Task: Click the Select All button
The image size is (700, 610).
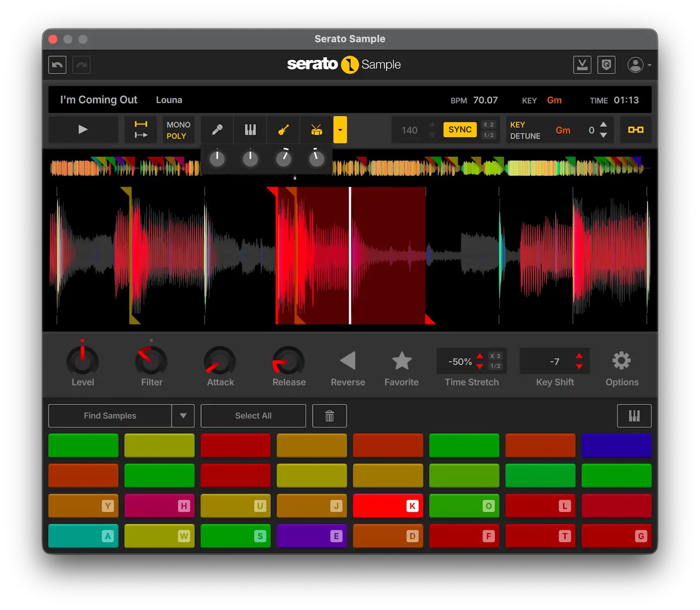Action: 253,416
